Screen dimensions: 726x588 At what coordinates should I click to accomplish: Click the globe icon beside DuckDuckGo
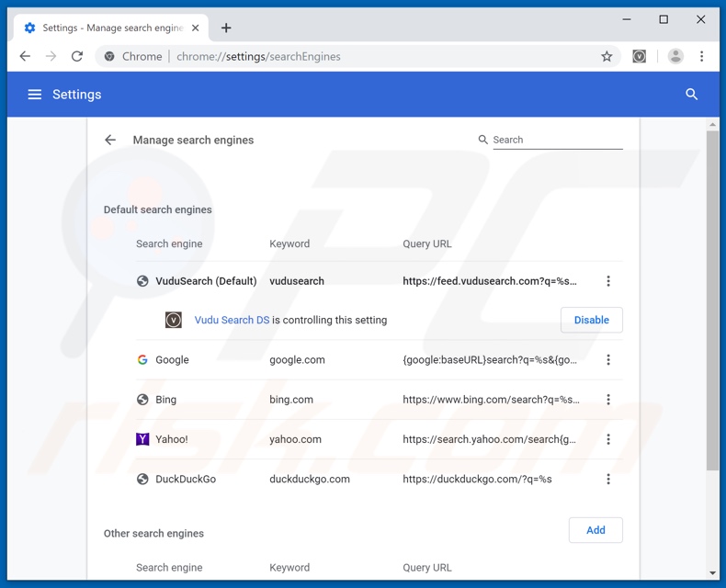coord(142,480)
